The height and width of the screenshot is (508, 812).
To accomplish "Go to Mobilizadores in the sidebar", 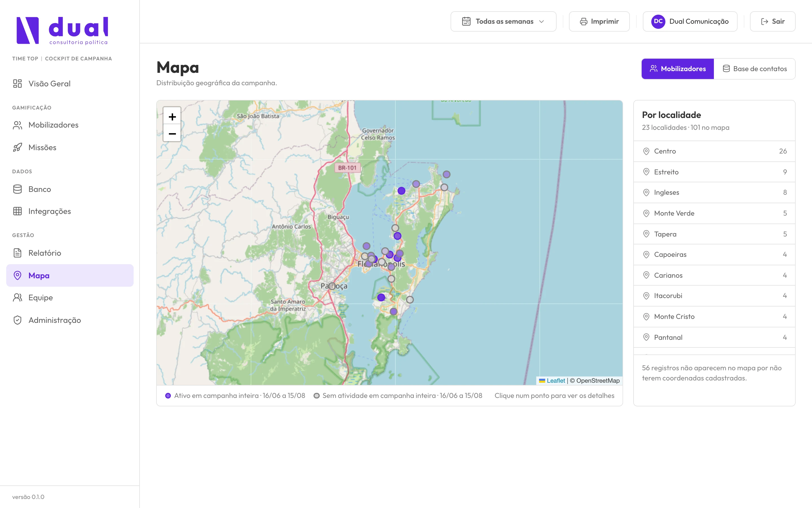I will (x=70, y=125).
